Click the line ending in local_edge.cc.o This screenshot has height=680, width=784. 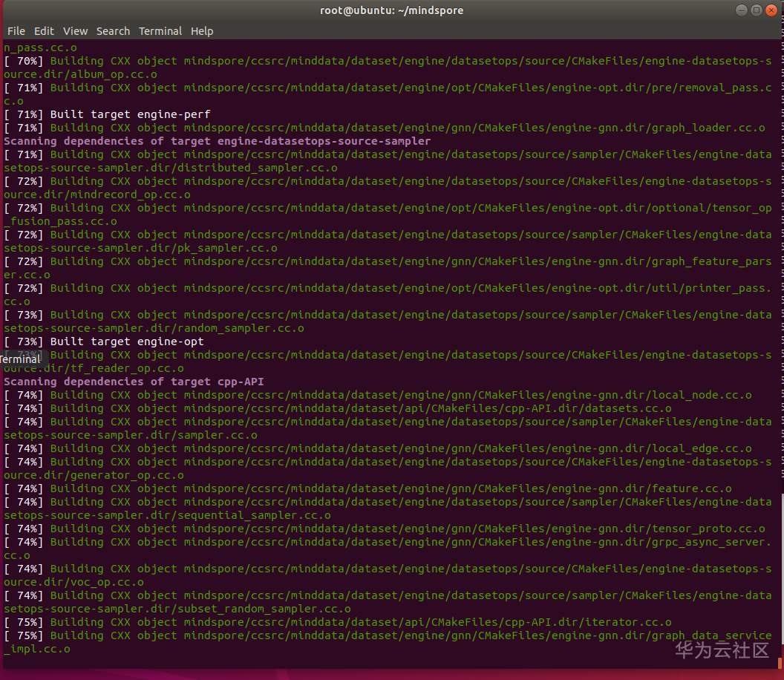click(x=378, y=448)
